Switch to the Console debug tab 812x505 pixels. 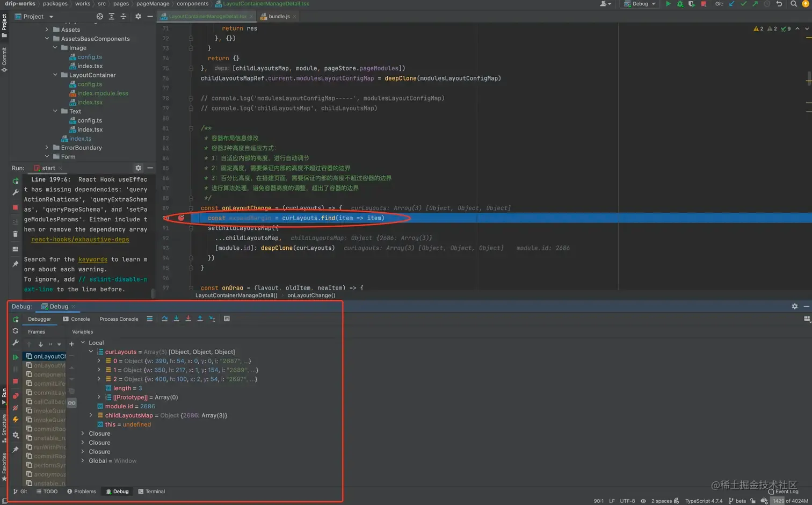point(76,319)
